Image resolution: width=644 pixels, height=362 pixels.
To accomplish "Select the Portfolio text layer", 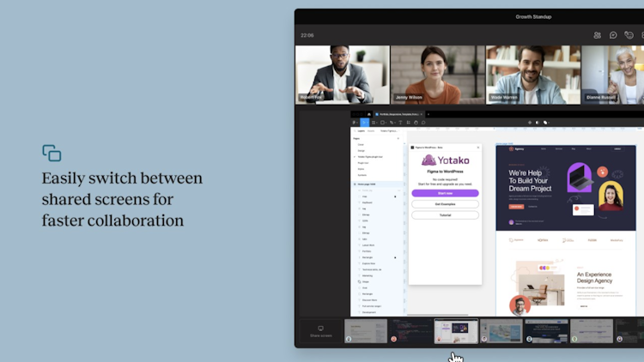I will point(367,251).
